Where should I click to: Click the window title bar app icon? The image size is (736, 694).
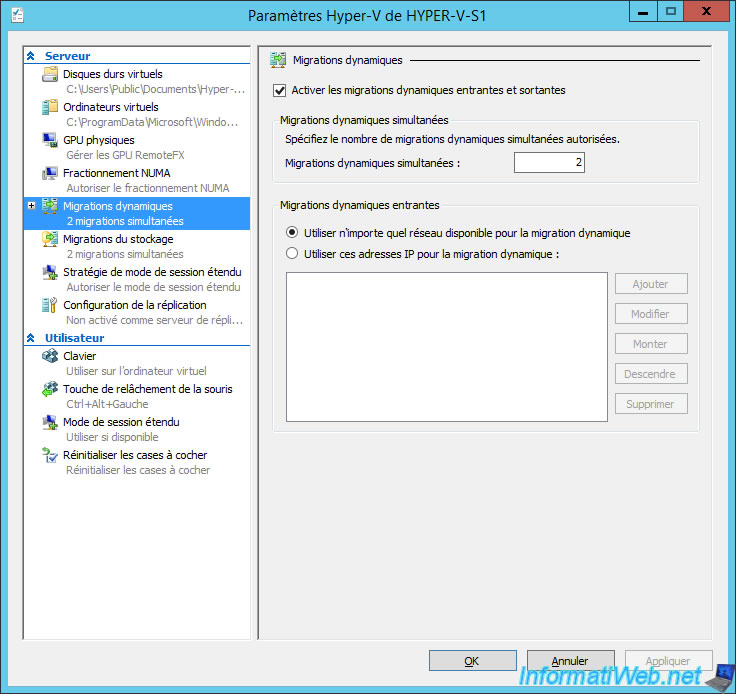pyautogui.click(x=17, y=15)
